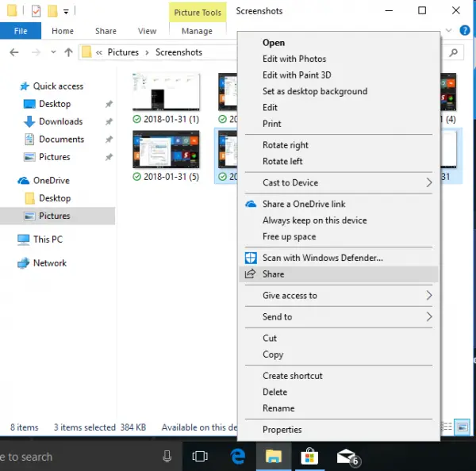Image resolution: width=476 pixels, height=471 pixels.
Task: Click the OneDrive cloud icon in context menu
Action: (x=251, y=205)
